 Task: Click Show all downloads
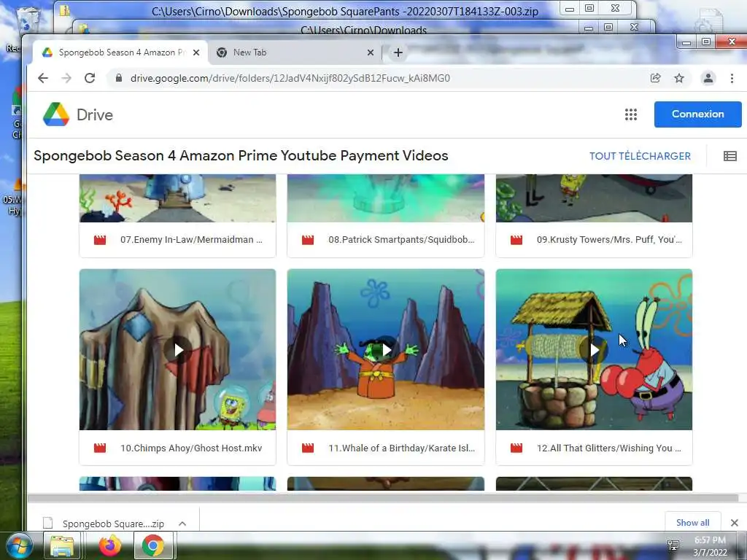[x=693, y=522]
